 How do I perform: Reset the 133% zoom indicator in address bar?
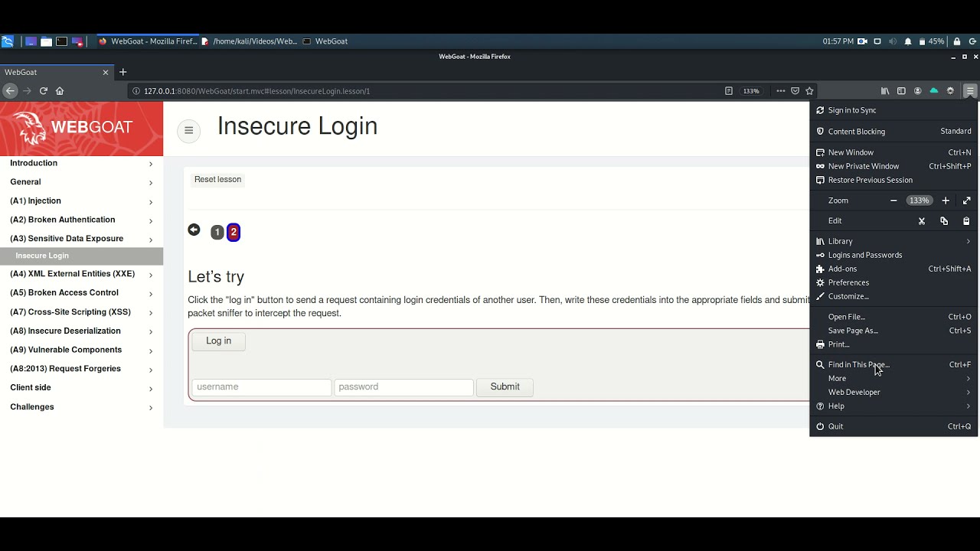751,90
